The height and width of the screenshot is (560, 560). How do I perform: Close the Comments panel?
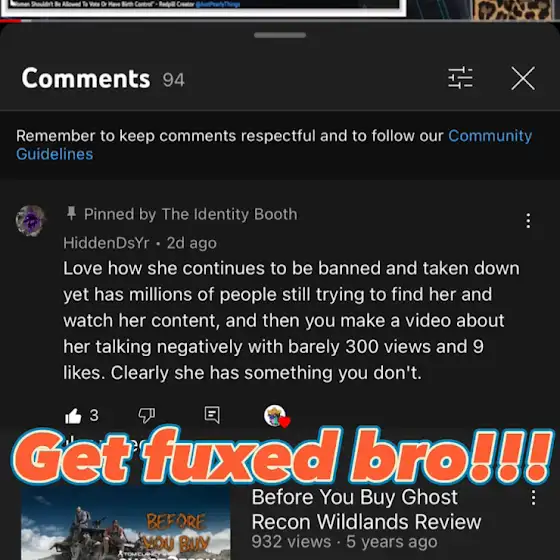point(523,78)
